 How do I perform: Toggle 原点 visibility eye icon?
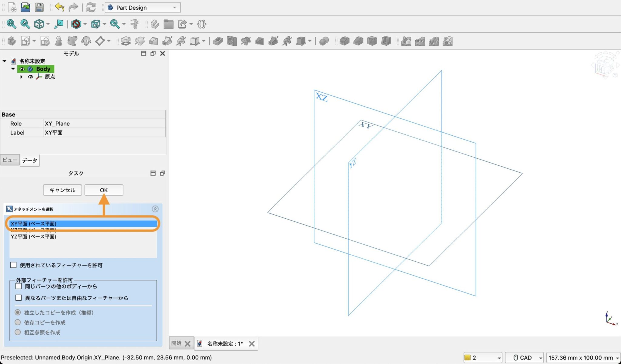coord(31,77)
